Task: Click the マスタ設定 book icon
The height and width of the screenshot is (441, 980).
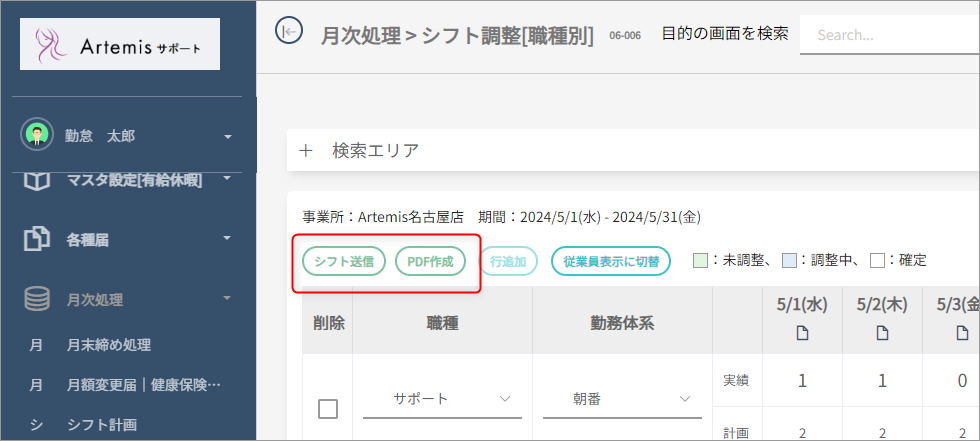Action: pos(37,182)
